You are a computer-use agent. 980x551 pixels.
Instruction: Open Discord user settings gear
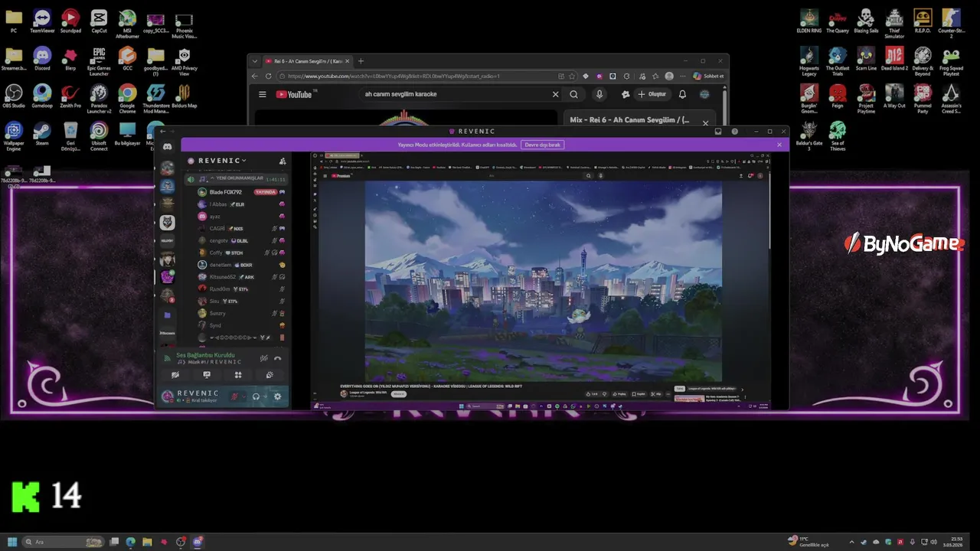(277, 396)
